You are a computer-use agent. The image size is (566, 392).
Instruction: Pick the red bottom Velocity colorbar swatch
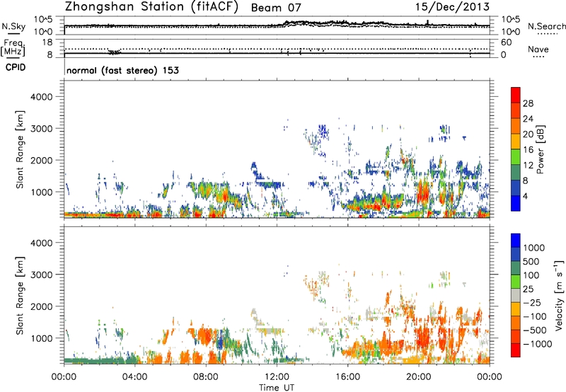[x=516, y=350]
